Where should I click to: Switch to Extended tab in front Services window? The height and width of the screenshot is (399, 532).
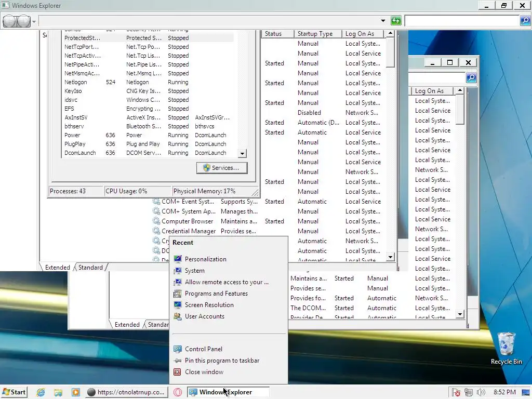tap(57, 268)
